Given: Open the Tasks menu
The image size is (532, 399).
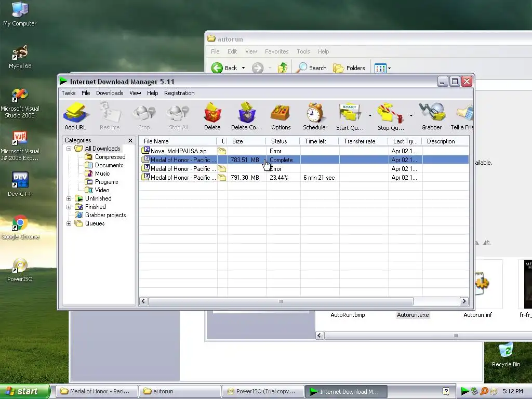Looking at the screenshot, I should [68, 93].
